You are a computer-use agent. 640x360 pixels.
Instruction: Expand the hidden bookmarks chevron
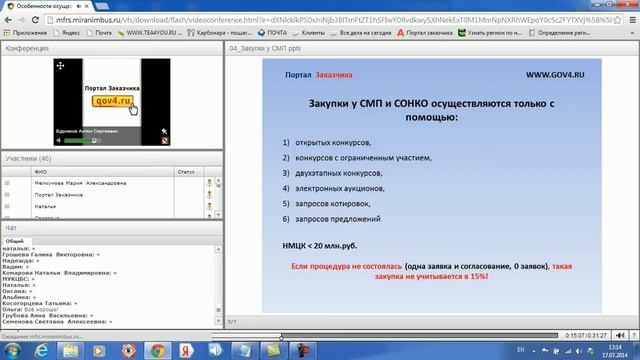(x=633, y=33)
